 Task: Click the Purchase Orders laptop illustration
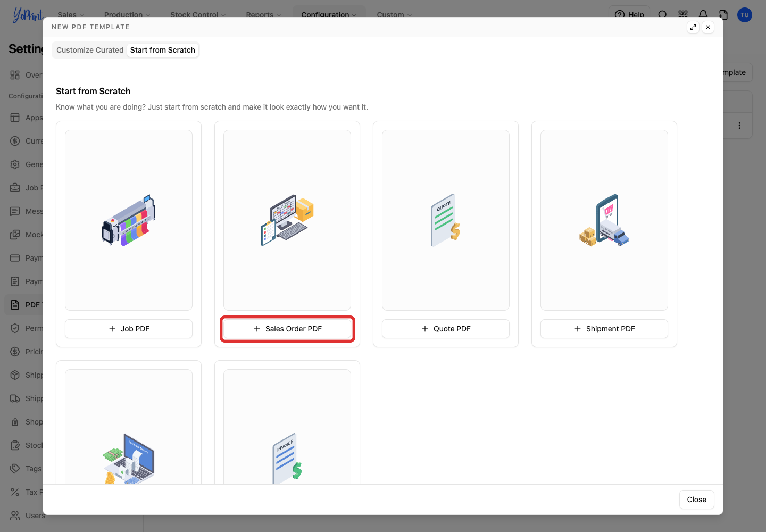[x=129, y=458]
